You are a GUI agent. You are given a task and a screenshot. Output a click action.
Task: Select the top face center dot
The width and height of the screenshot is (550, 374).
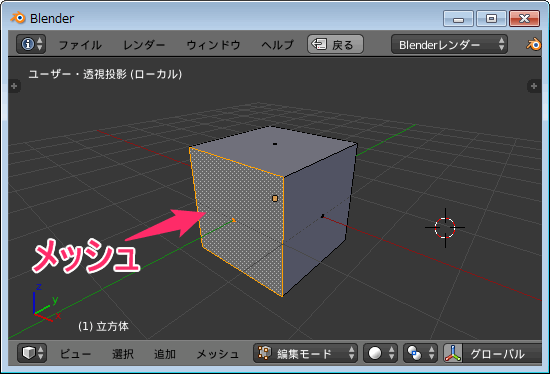[x=275, y=144]
